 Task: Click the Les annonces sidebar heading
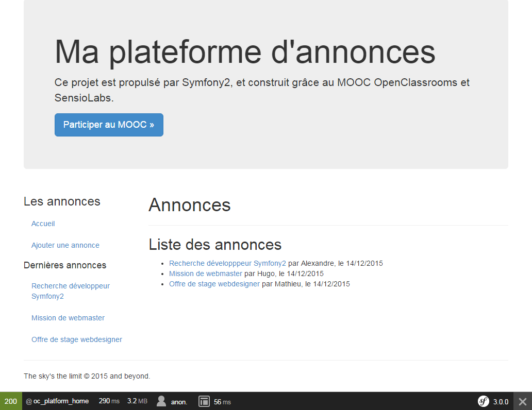[62, 201]
